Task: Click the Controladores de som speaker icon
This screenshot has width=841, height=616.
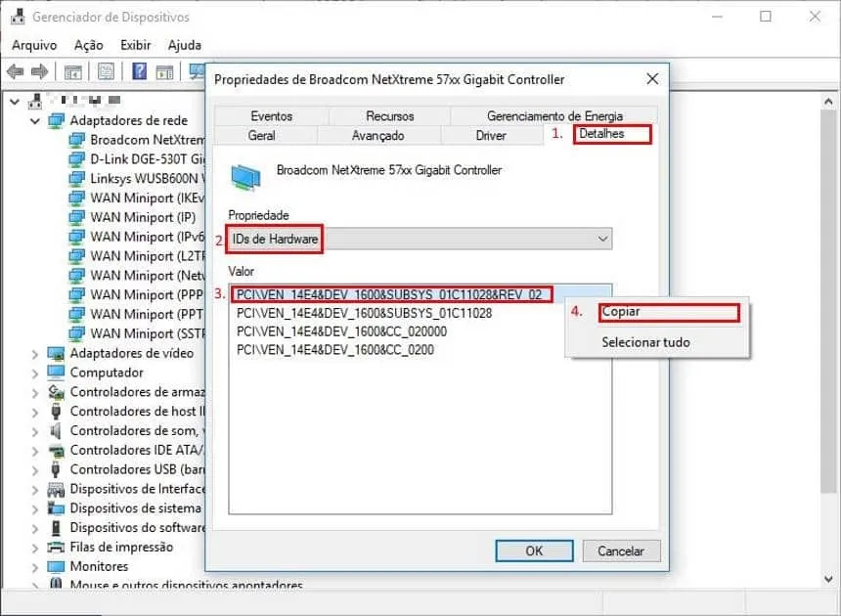Action: 56,431
